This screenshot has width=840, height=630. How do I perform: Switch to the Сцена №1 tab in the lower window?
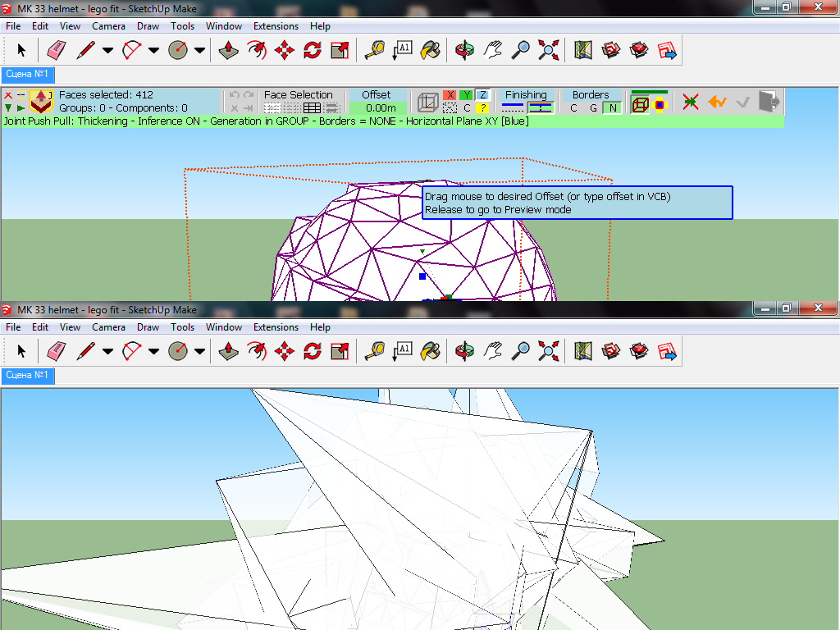(28, 376)
